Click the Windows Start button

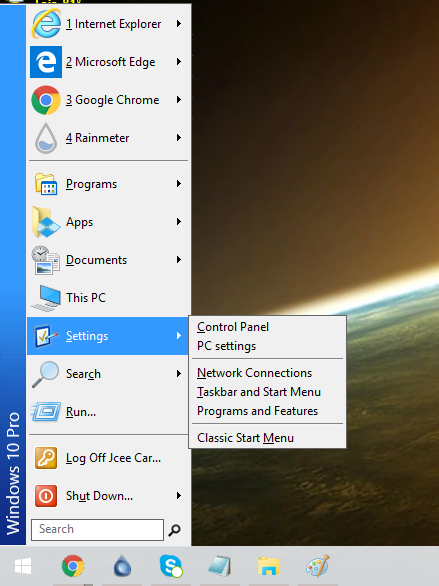pyautogui.click(x=23, y=566)
